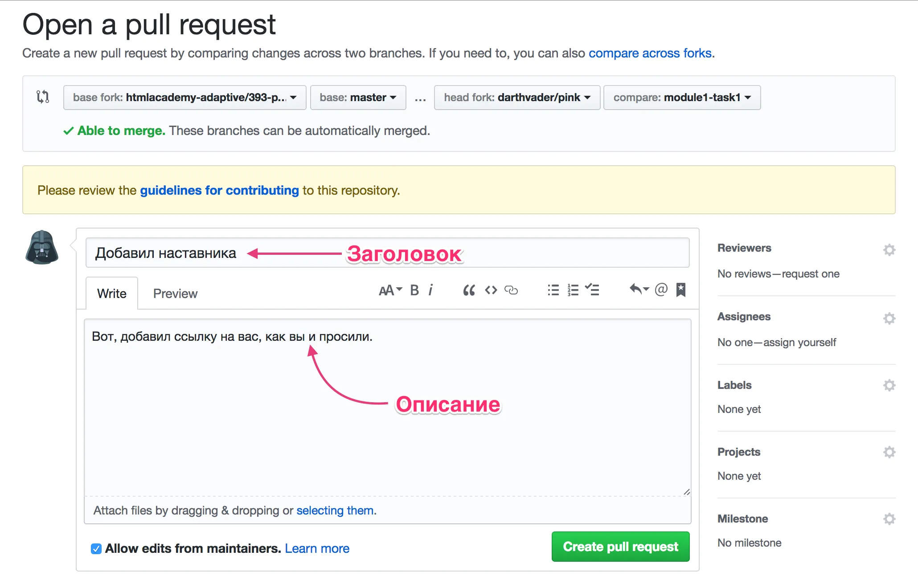918x588 pixels.
Task: Open the header text size dropdown
Action: 390,290
